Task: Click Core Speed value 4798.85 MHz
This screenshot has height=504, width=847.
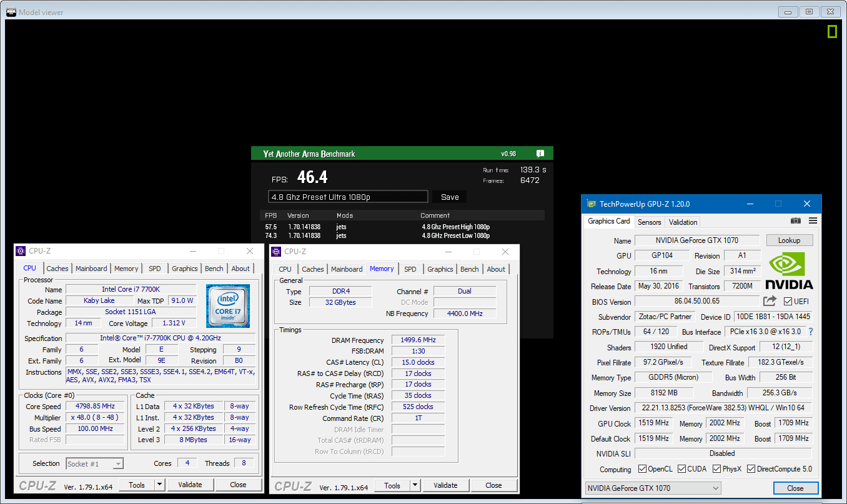Action: pyautogui.click(x=96, y=407)
